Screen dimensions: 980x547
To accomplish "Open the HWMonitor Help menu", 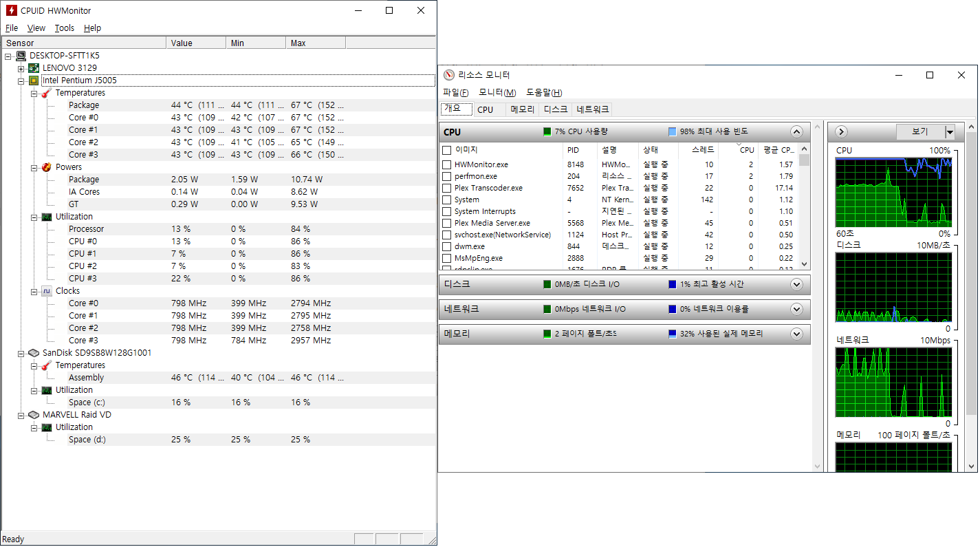I will click(x=92, y=28).
